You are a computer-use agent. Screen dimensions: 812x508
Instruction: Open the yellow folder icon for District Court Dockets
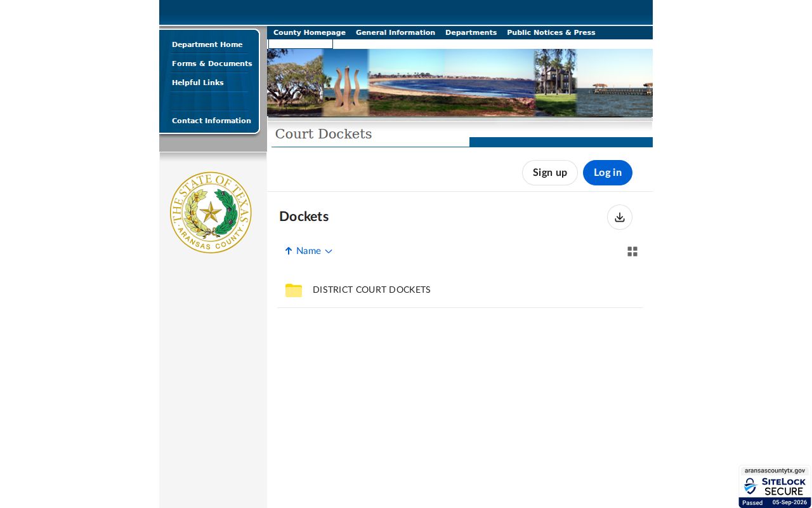pos(294,290)
